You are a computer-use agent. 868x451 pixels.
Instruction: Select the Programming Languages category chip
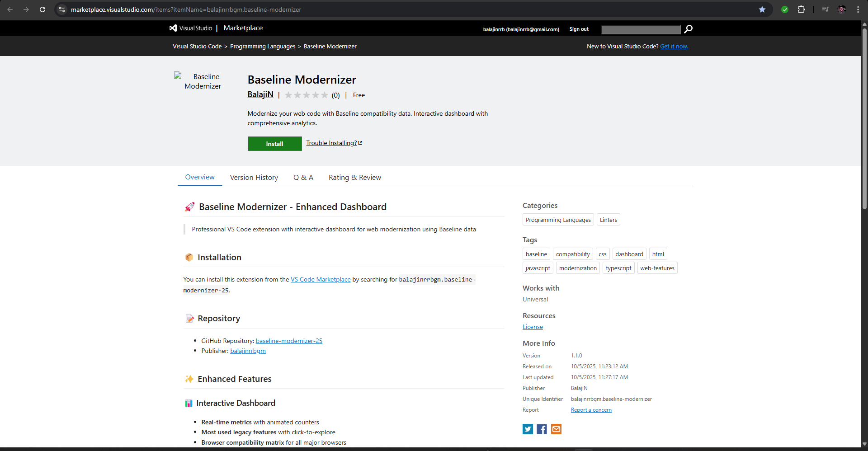tap(558, 220)
